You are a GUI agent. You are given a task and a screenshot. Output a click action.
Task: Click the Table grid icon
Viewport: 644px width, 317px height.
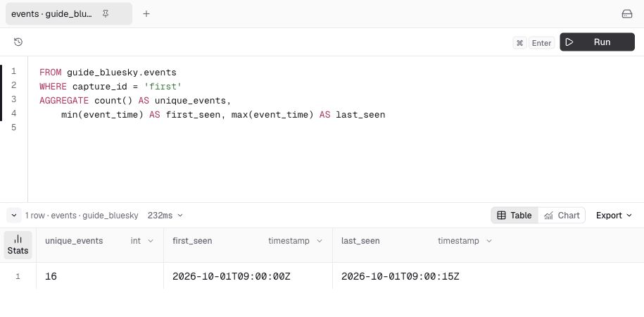[502, 216]
